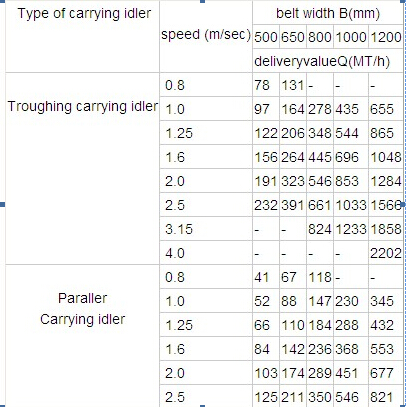The height and width of the screenshot is (407, 406).
Task: Select the 3.15 speed cell
Action: (x=206, y=229)
